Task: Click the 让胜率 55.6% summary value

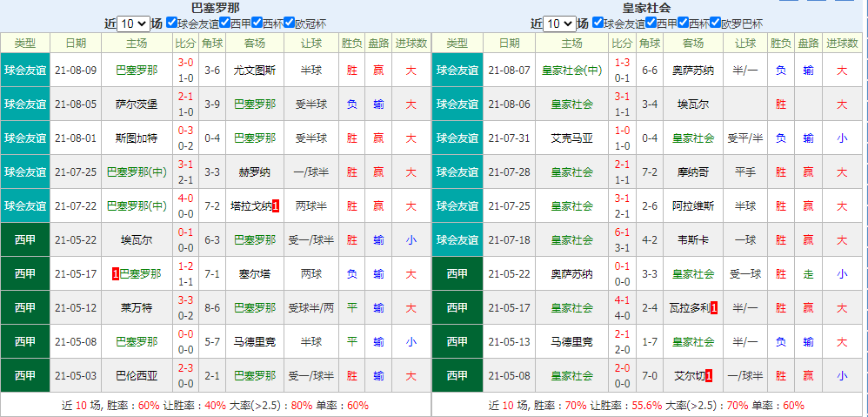Action: pos(646,406)
